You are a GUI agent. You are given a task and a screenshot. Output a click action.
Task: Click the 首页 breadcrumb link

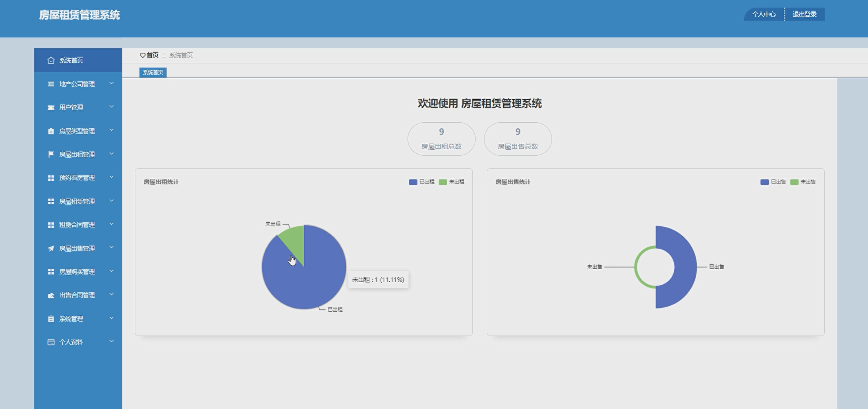pos(153,55)
